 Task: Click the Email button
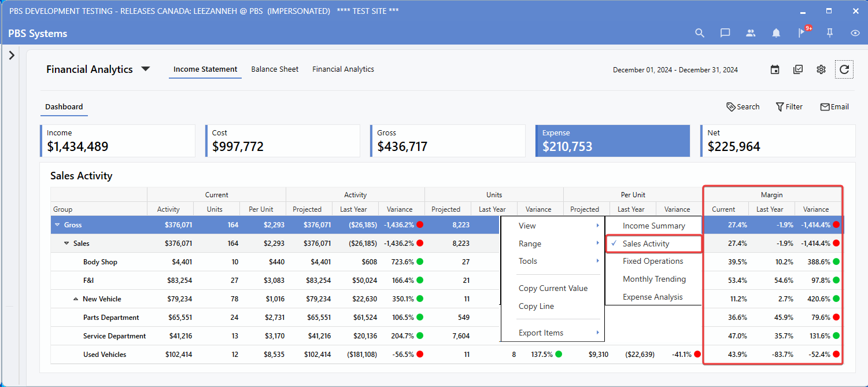coord(834,106)
